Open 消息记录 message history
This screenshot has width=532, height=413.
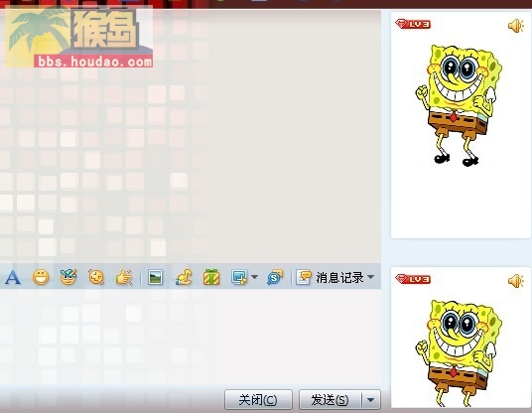[x=330, y=277]
